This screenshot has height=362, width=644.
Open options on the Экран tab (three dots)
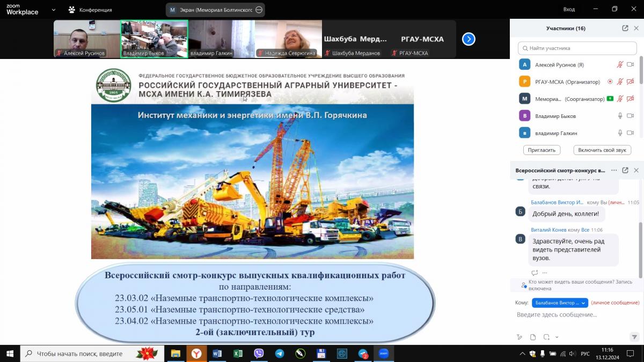259,10
